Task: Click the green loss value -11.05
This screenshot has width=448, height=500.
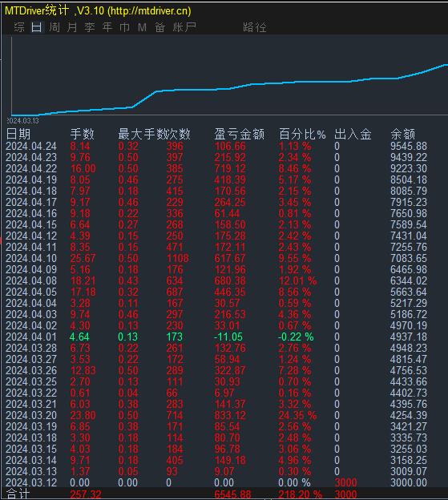Action: click(x=228, y=337)
